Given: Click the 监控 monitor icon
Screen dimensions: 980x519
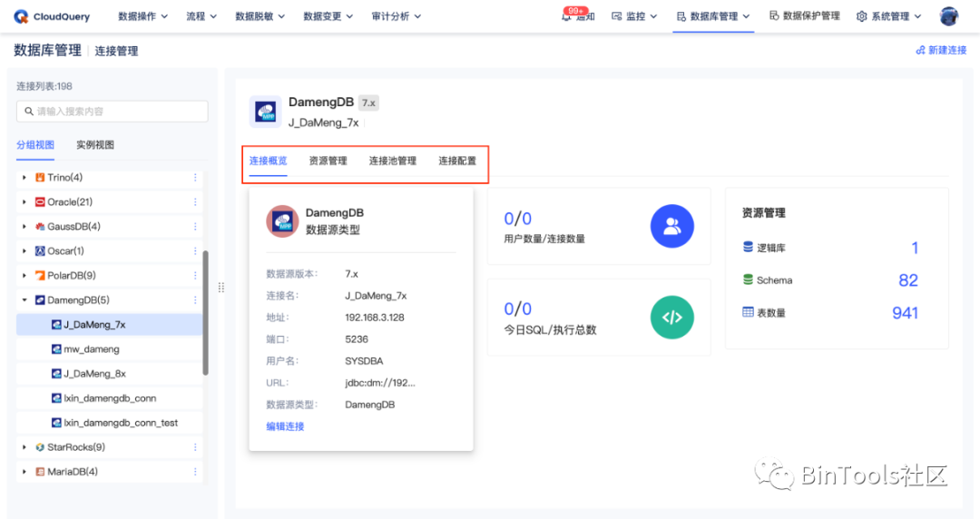Looking at the screenshot, I should click(x=616, y=16).
